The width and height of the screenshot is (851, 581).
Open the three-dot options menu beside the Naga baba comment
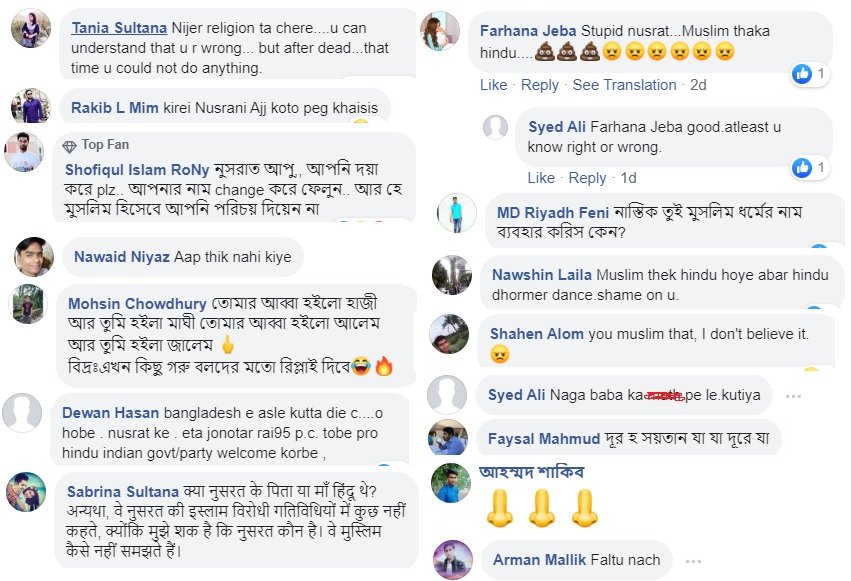point(793,395)
